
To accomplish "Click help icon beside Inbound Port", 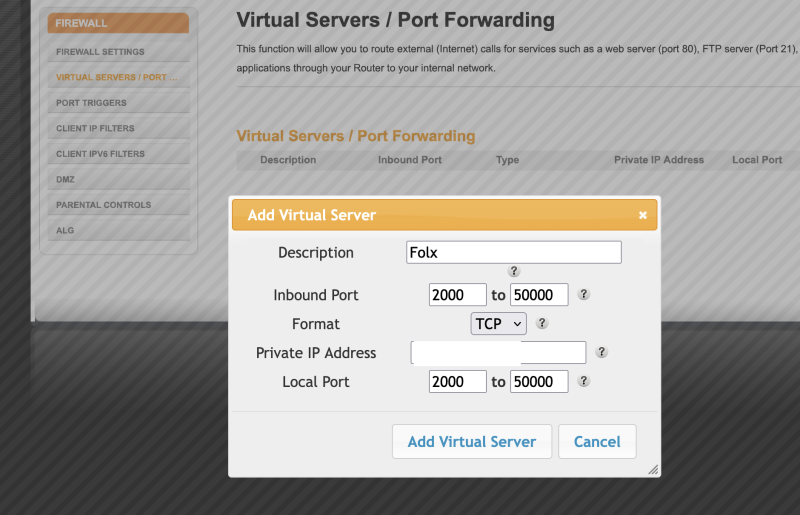I will pyautogui.click(x=584, y=295).
